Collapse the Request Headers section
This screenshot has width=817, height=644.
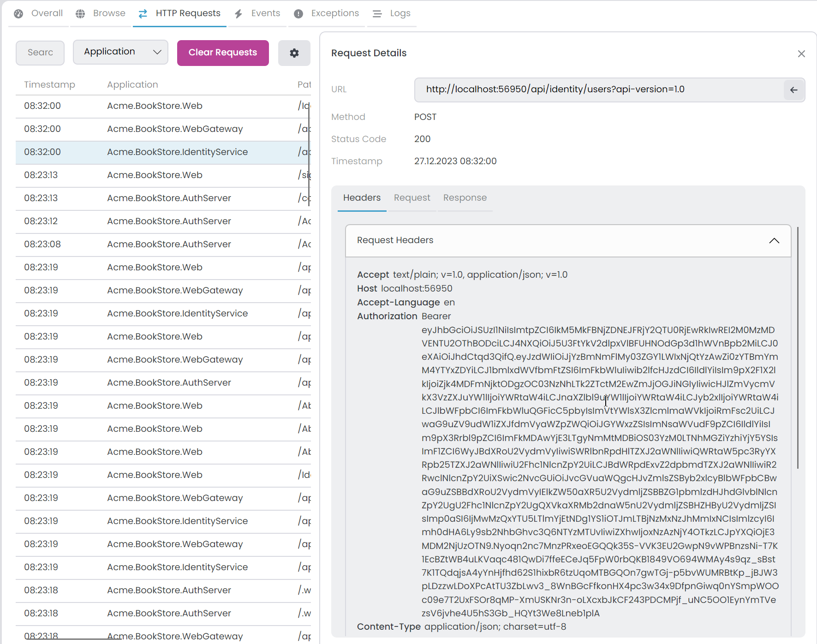click(x=774, y=240)
